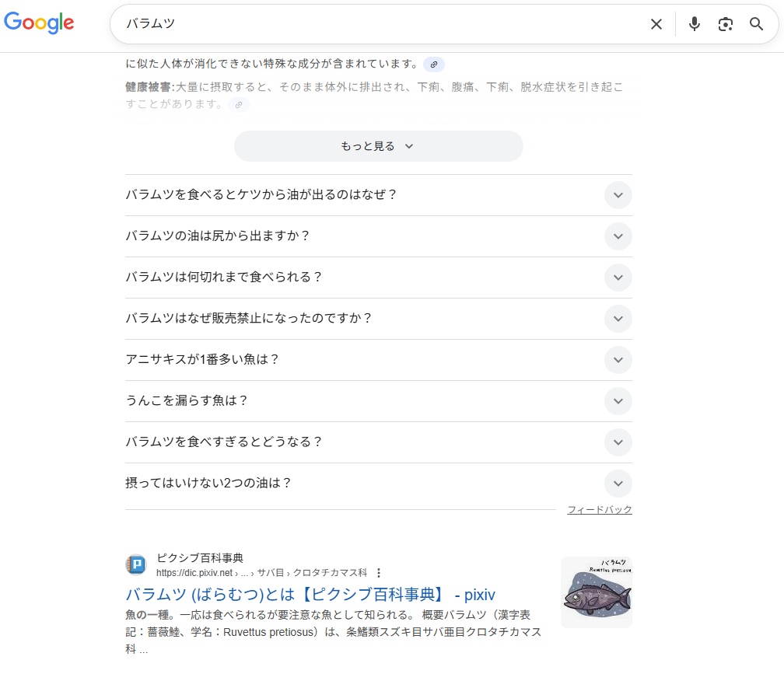The height and width of the screenshot is (681, 784).
Task: Click the フィードバック link
Action: click(599, 510)
